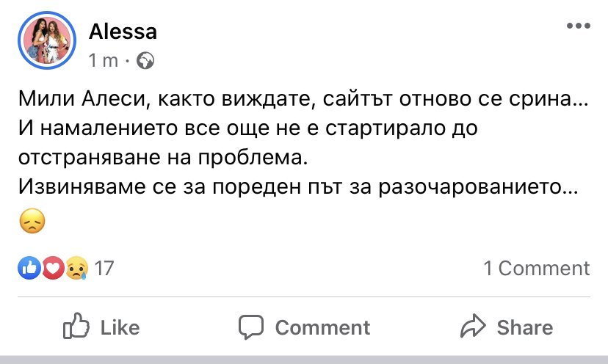
Task: Open the reactions count of 17
Action: [104, 269]
